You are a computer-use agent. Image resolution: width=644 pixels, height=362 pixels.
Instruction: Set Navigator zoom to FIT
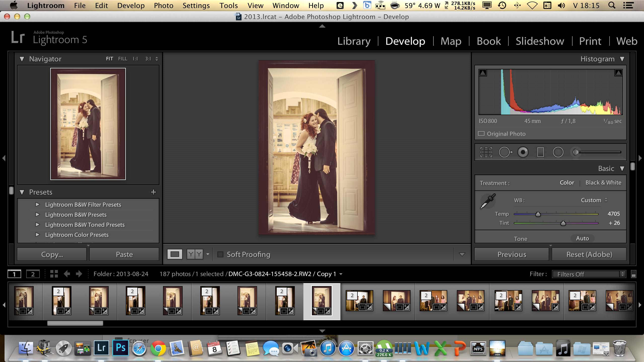coord(109,59)
